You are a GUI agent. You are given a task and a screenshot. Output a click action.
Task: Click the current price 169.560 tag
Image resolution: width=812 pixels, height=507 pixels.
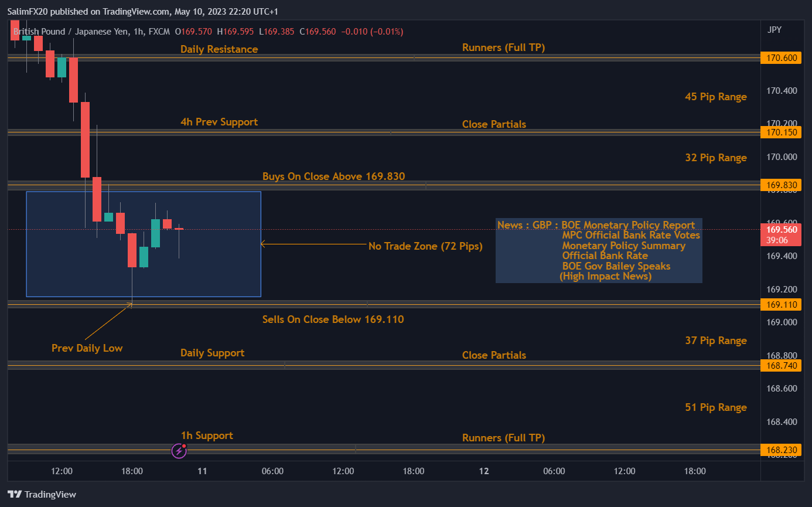tap(780, 230)
